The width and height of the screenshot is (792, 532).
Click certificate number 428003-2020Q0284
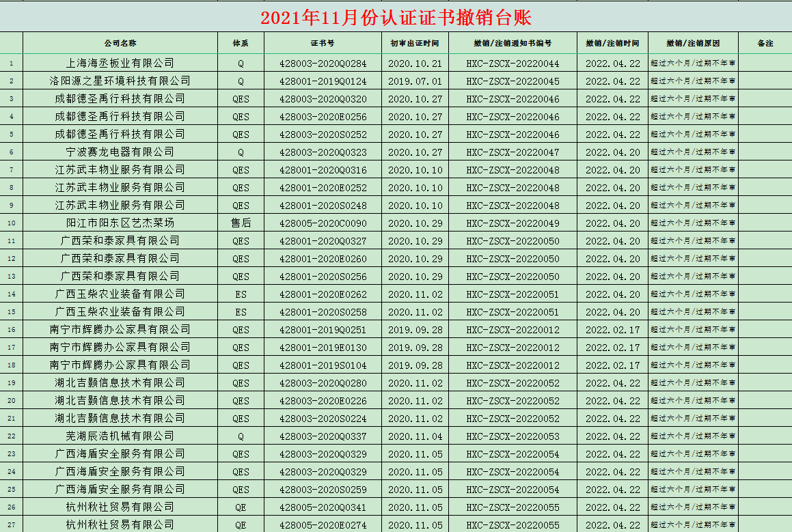pyautogui.click(x=323, y=64)
